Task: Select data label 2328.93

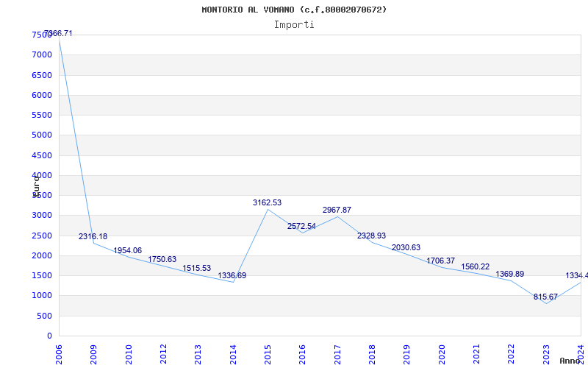Action: pos(371,236)
